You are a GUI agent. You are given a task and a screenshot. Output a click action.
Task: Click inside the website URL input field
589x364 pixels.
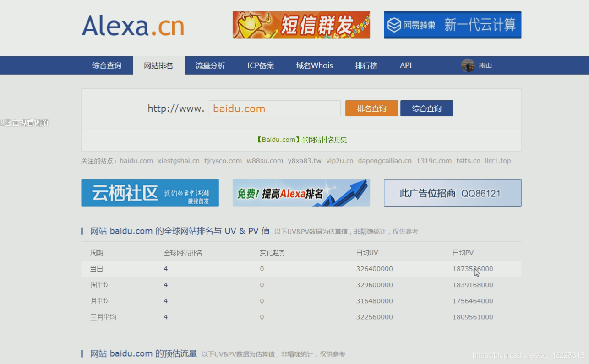pos(274,108)
